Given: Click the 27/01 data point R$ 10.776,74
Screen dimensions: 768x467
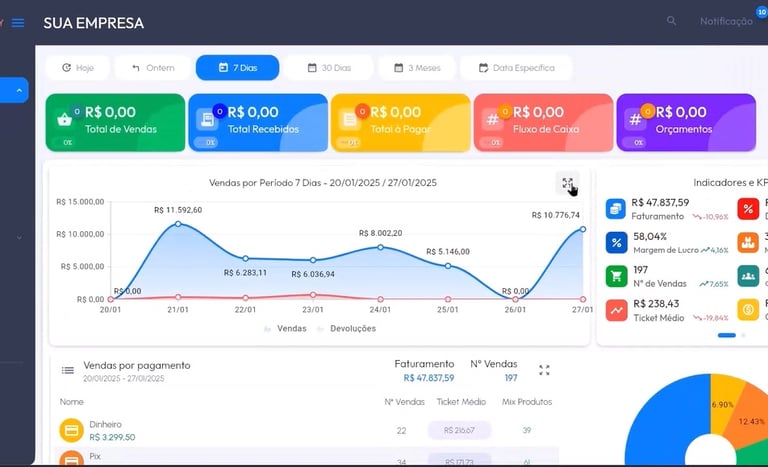Looking at the screenshot, I should (x=583, y=229).
